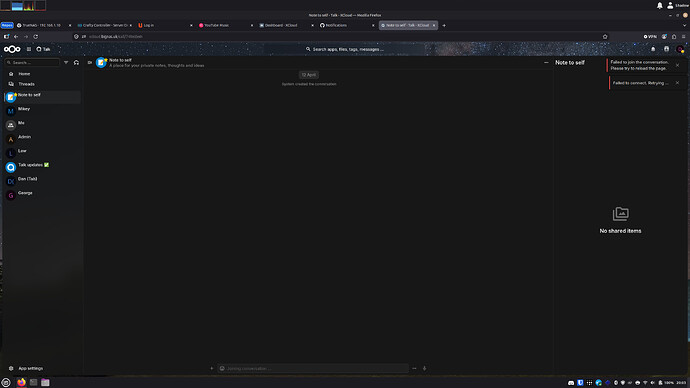Click the Firefox icon in the taskbar

point(21,382)
